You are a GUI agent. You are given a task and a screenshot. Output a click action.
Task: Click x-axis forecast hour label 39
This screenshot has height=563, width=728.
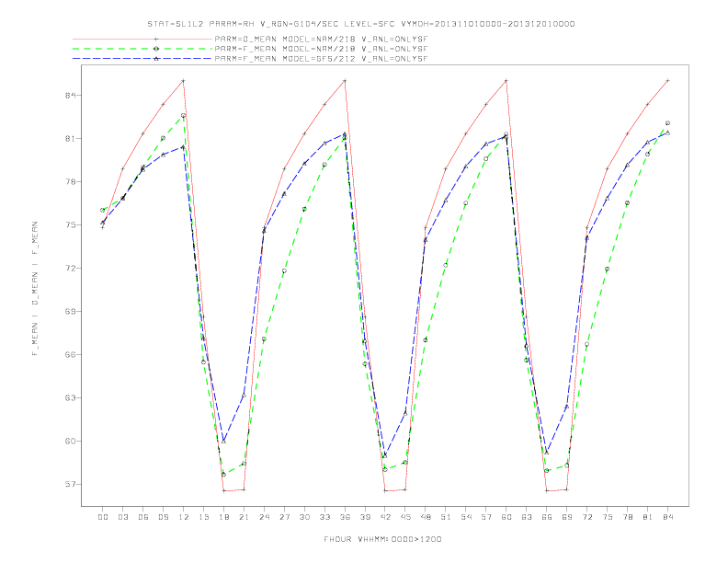(366, 517)
